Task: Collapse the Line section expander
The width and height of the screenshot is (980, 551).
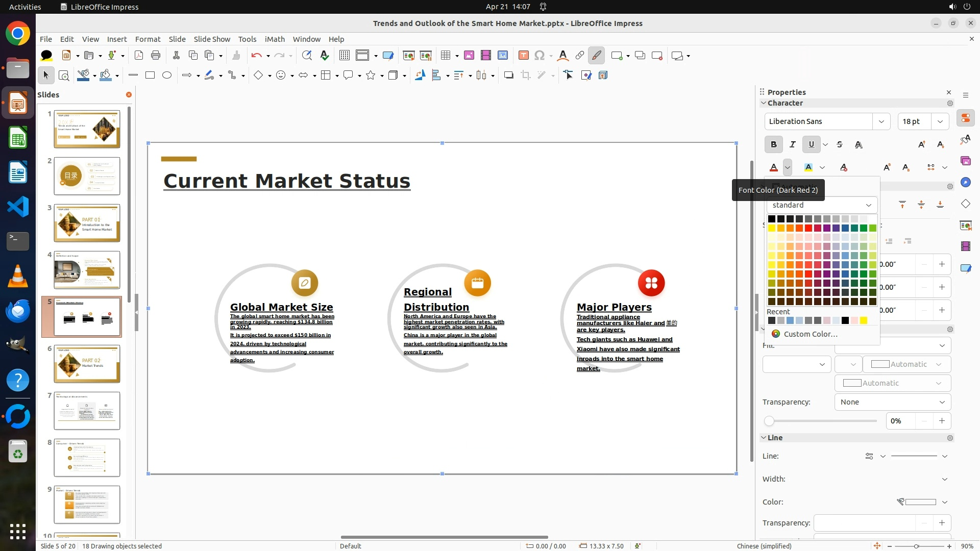Action: click(x=764, y=438)
